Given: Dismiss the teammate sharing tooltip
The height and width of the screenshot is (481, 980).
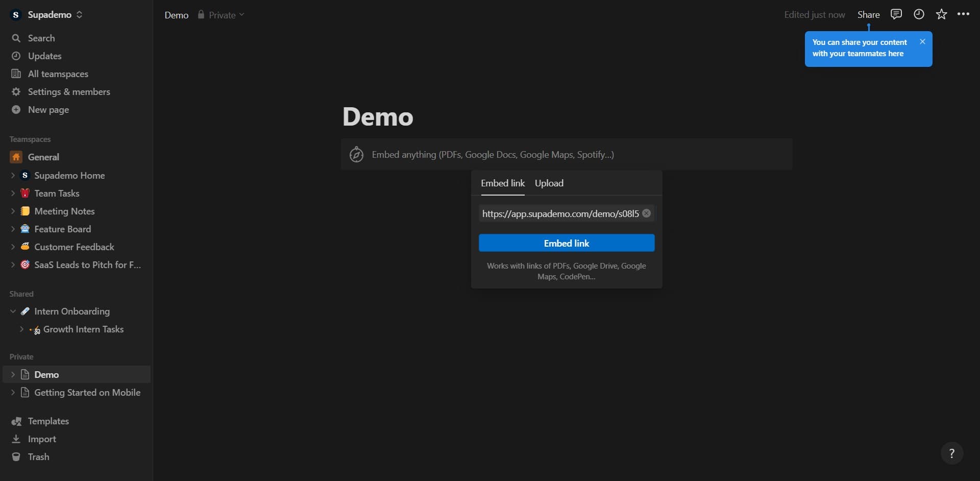Looking at the screenshot, I should [923, 41].
